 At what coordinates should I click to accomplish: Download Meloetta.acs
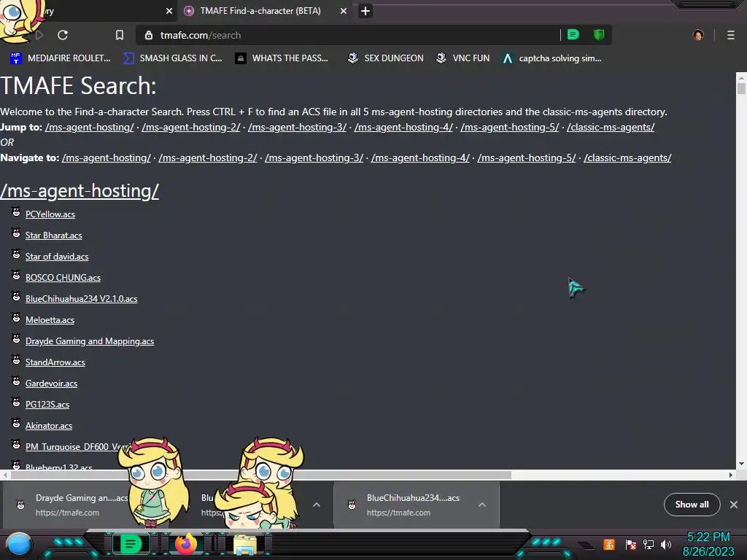coord(50,320)
